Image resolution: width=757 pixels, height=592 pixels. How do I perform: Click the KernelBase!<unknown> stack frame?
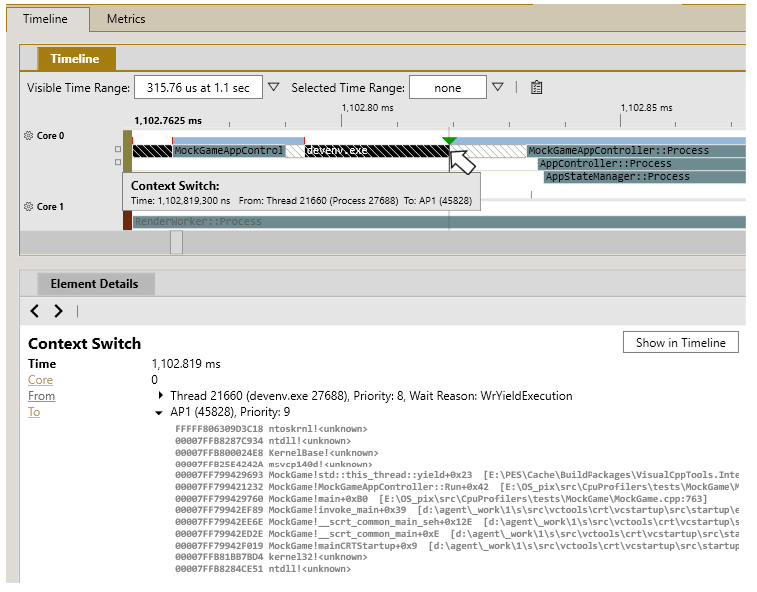tap(277, 453)
